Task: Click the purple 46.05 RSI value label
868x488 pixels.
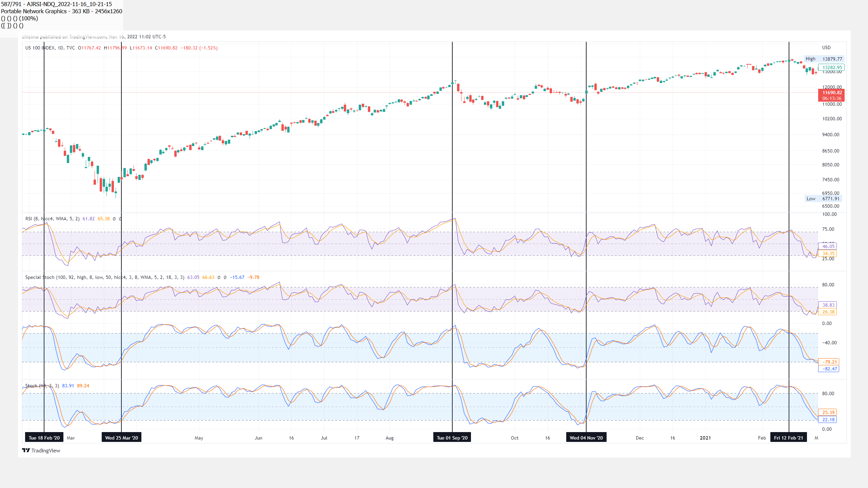Action: pyautogui.click(x=828, y=246)
